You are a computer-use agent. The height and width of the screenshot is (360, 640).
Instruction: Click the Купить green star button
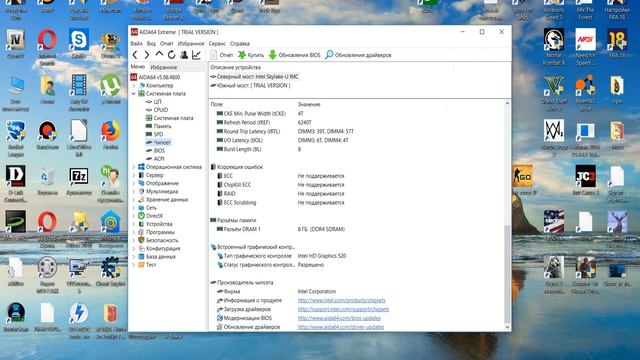251,55
